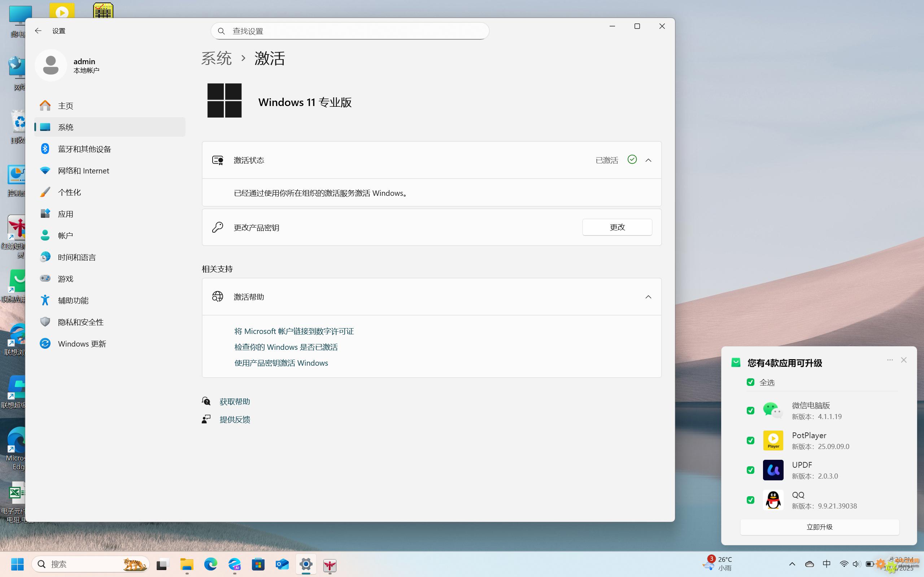The image size is (924, 577).
Task: Open Microsoft Store from the taskbar
Action: (258, 564)
